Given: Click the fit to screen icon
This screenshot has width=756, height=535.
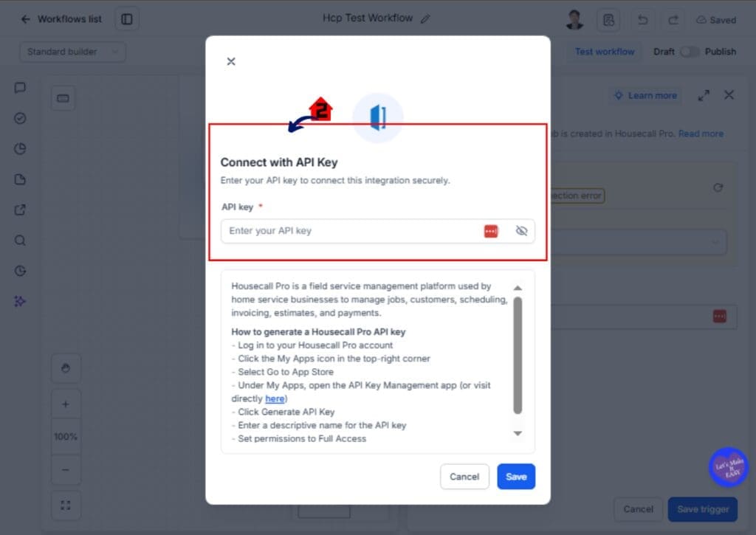Looking at the screenshot, I should pos(66,505).
